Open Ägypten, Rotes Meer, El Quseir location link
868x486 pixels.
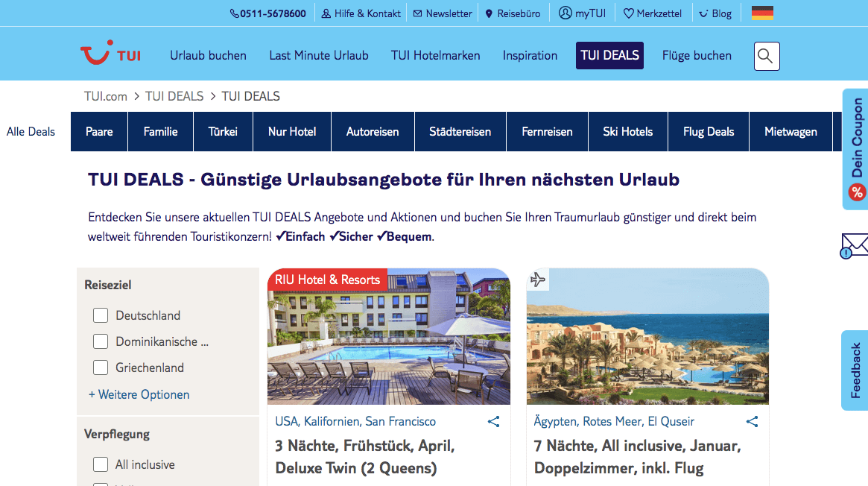(x=614, y=421)
